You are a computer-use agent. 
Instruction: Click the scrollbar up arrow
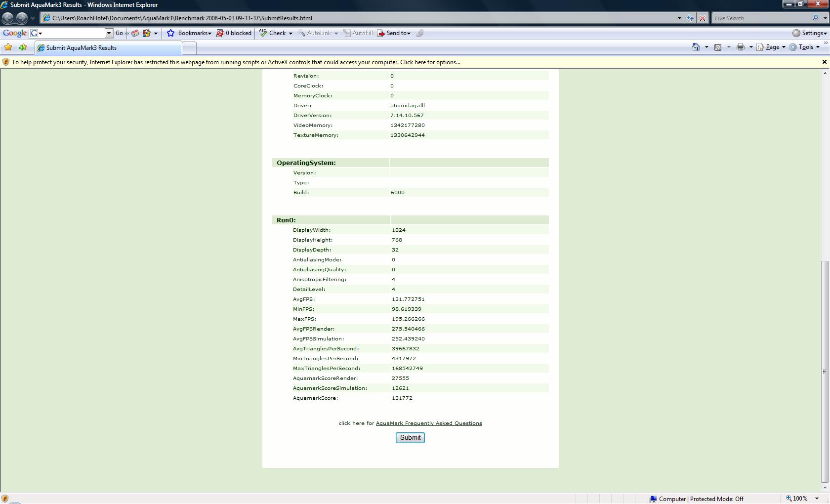[x=824, y=73]
